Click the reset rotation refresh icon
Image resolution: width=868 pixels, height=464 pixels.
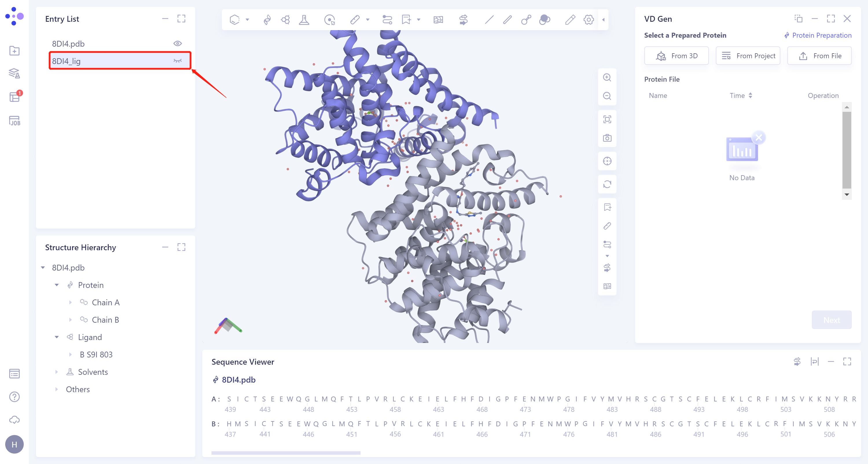coord(607,184)
